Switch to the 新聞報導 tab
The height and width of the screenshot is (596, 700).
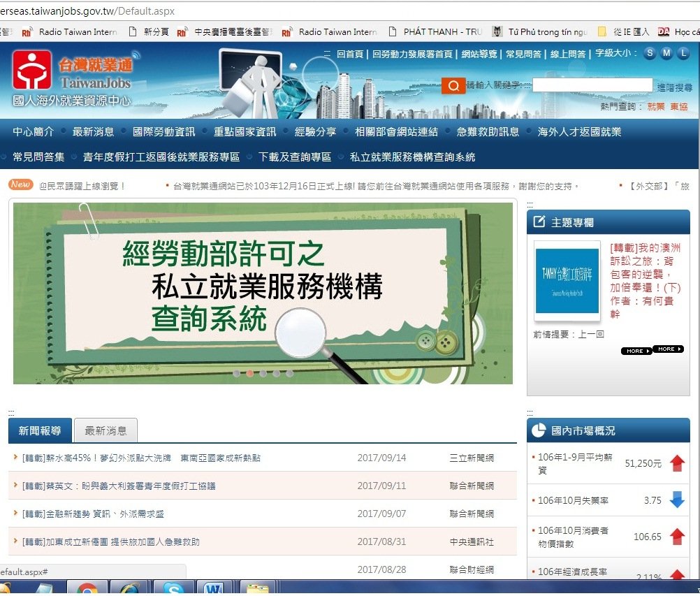(40, 430)
